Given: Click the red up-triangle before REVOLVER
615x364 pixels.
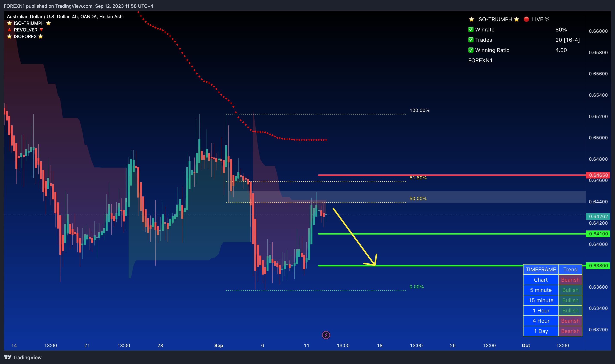Looking at the screenshot, I should pos(9,30).
